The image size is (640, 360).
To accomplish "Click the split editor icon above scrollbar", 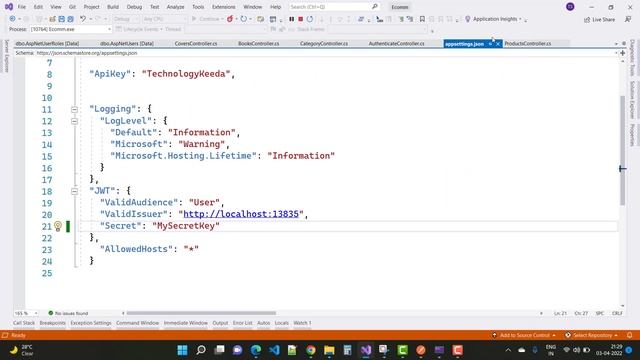I will pyautogui.click(x=622, y=53).
